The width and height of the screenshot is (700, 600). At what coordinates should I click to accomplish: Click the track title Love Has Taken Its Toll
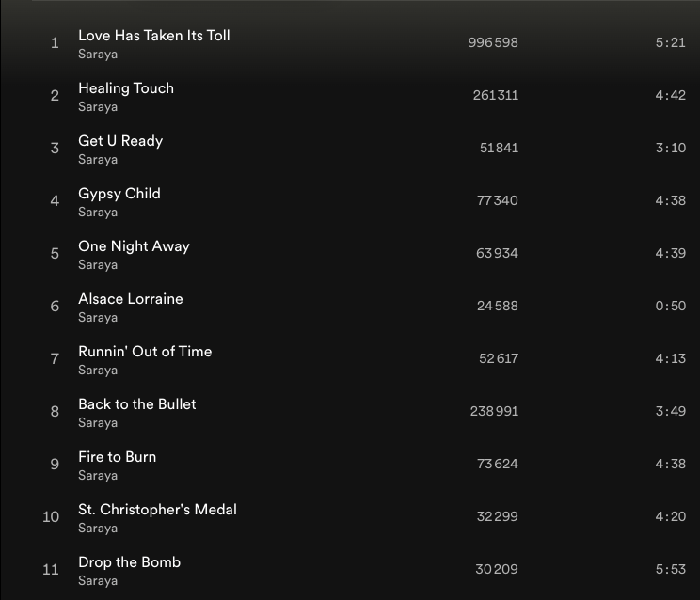[x=153, y=36]
